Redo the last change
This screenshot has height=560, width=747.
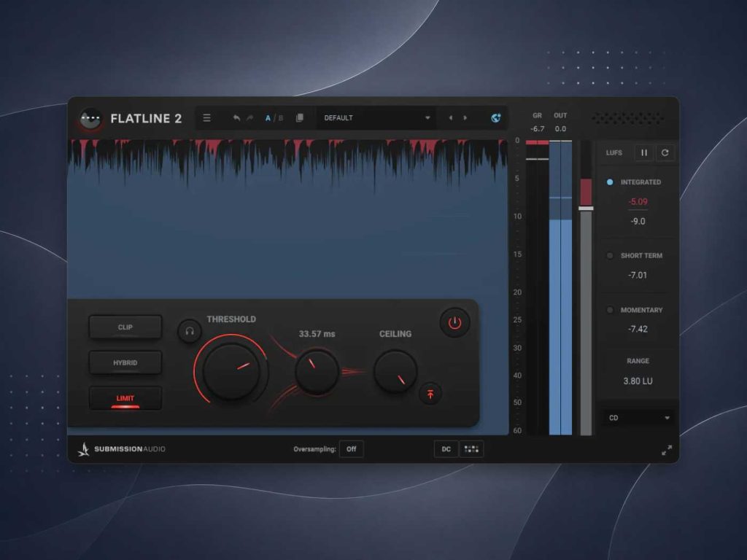(250, 117)
